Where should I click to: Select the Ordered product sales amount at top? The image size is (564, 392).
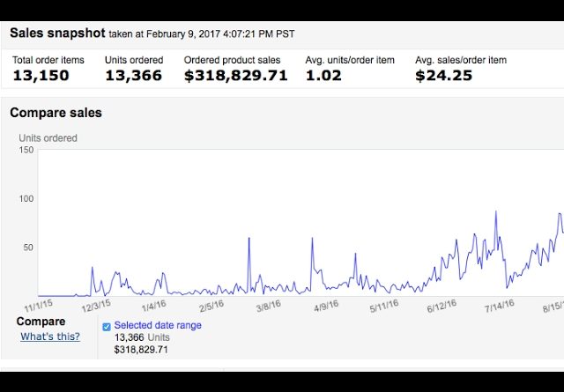tap(235, 75)
